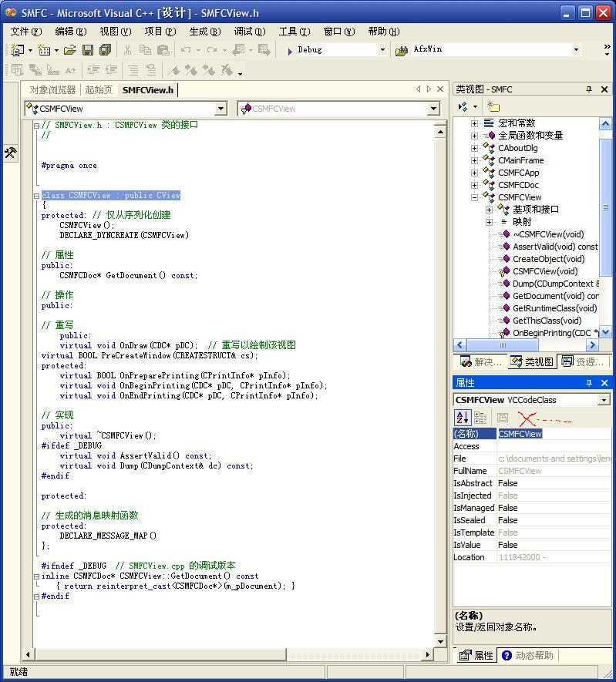Switch to the 对象浏览器 tab

52,90
